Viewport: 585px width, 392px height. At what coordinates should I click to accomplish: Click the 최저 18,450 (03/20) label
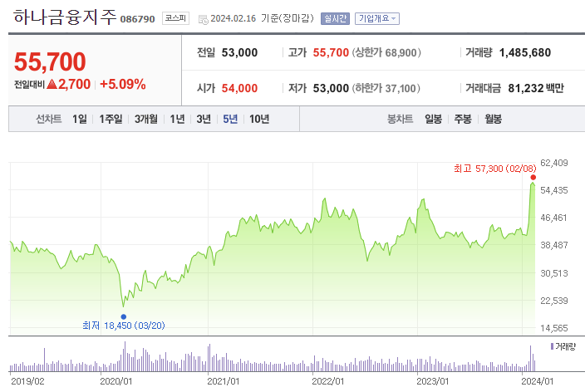[x=124, y=326]
